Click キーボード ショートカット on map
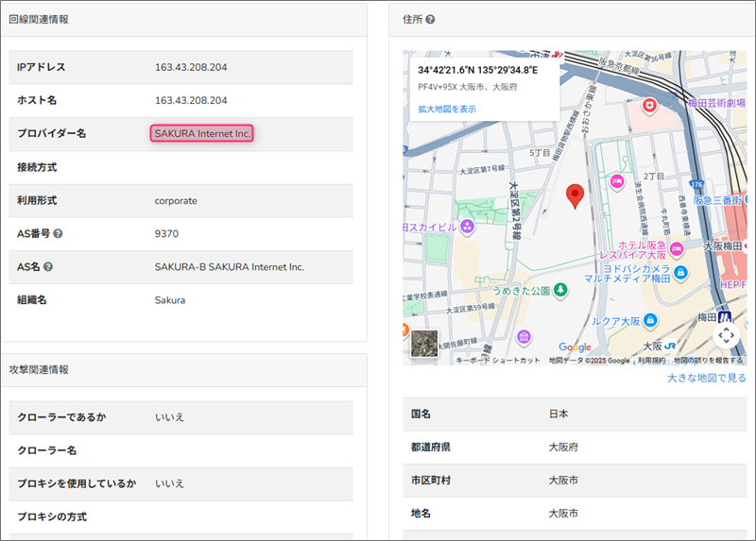The height and width of the screenshot is (541, 756). pos(498,361)
